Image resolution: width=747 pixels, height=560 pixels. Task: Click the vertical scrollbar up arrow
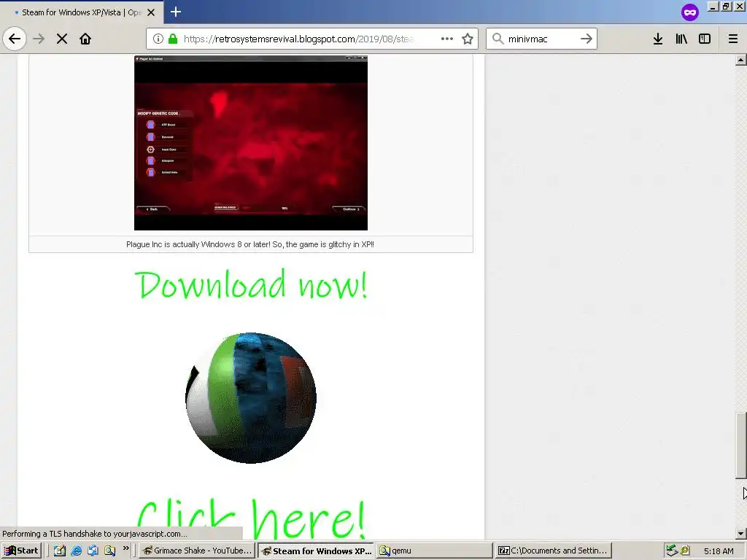740,60
